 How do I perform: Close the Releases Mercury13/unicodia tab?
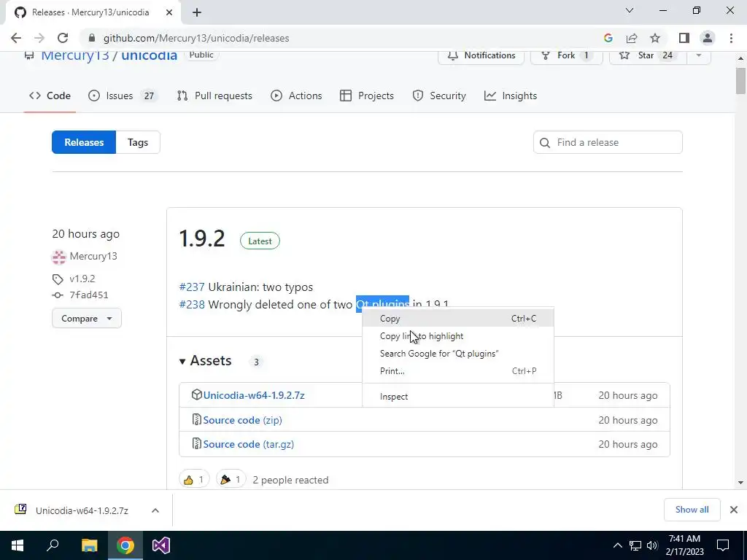(169, 12)
